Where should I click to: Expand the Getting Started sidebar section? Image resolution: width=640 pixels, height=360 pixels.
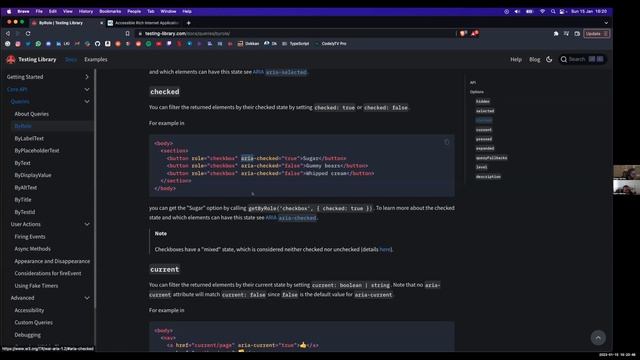pos(87,77)
